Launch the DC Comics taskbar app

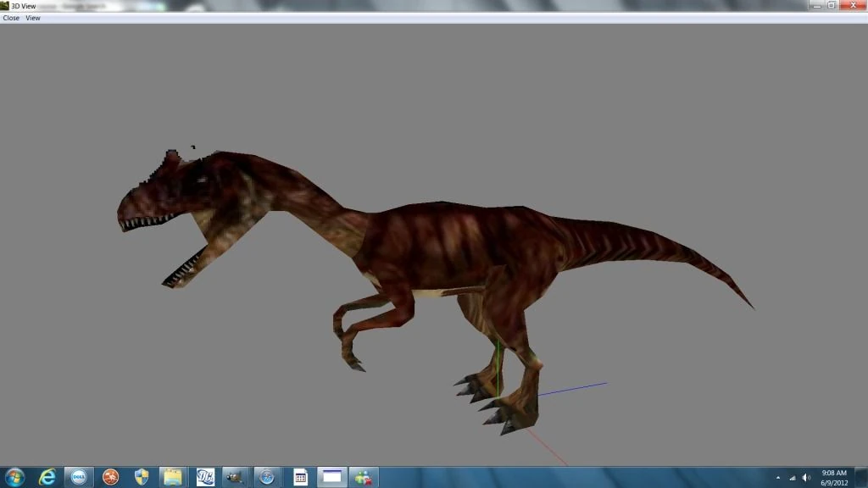[204, 477]
